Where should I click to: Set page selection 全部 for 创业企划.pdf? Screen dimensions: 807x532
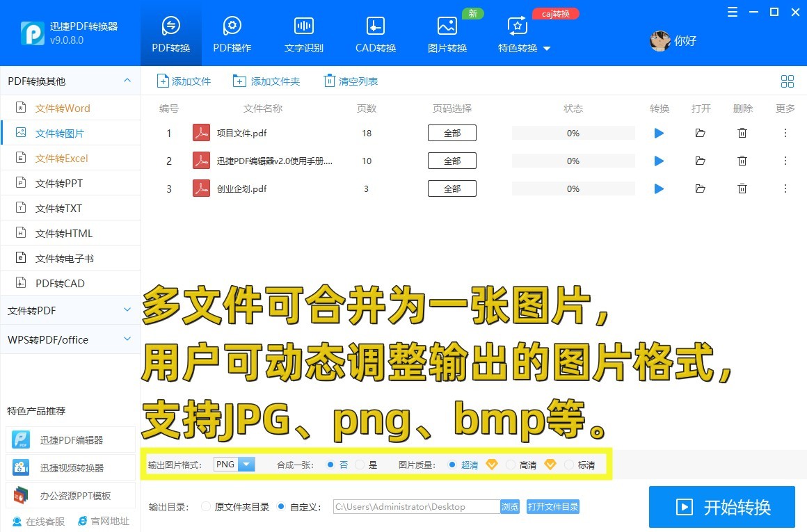pos(452,189)
